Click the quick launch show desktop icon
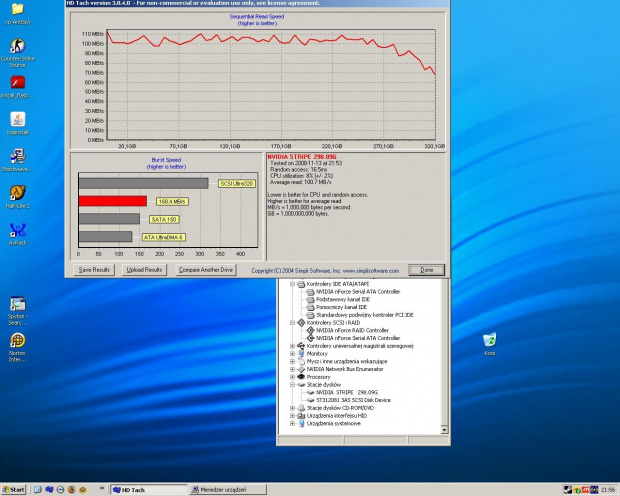 click(38, 490)
